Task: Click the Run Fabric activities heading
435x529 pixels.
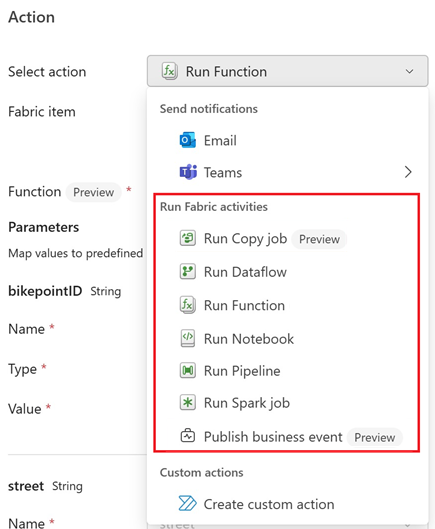Action: [x=214, y=206]
